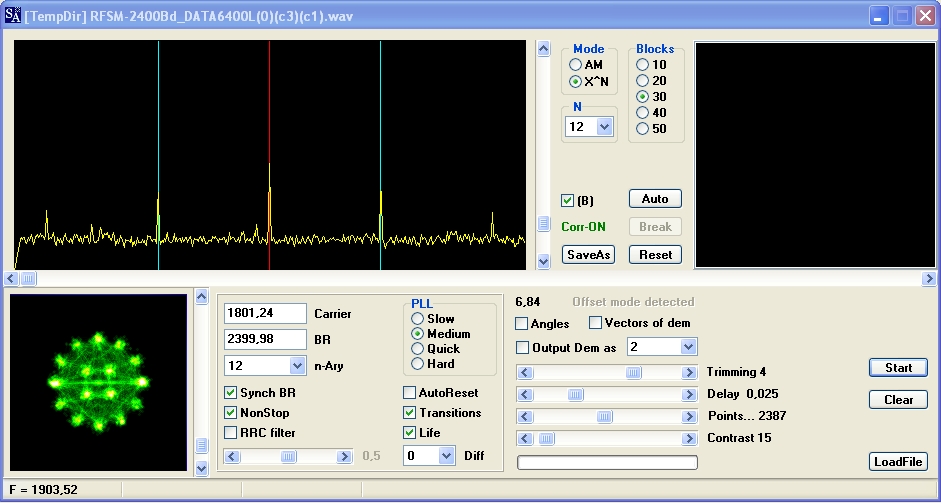The image size is (941, 503).
Task: Enable the Vectors of dem checkbox
Action: [596, 323]
